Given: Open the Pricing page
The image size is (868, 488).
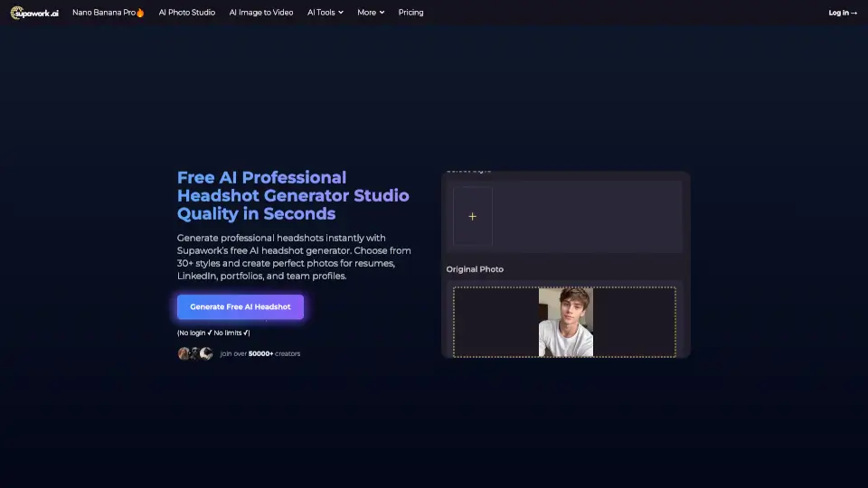Looking at the screenshot, I should [x=410, y=12].
